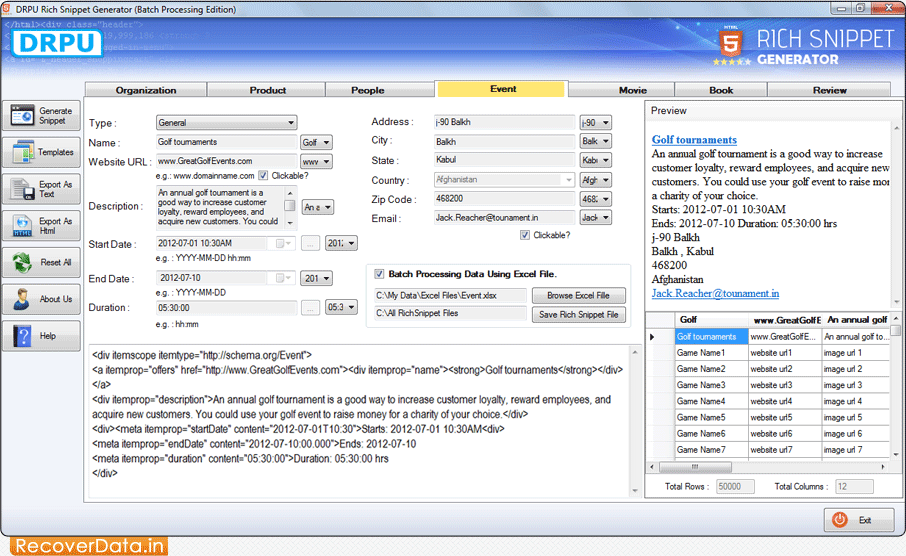Click the Email input field
Image resolution: width=906 pixels, height=556 pixels.
tap(504, 218)
